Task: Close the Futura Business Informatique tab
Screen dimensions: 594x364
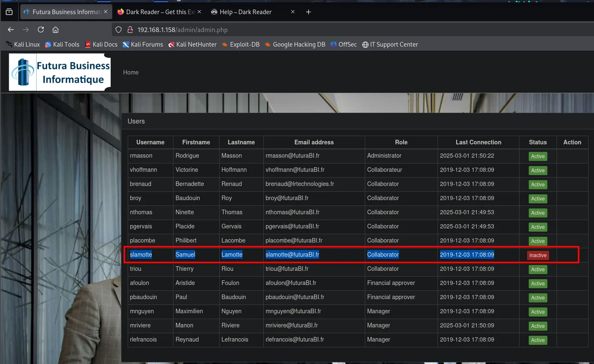Action: (106, 12)
